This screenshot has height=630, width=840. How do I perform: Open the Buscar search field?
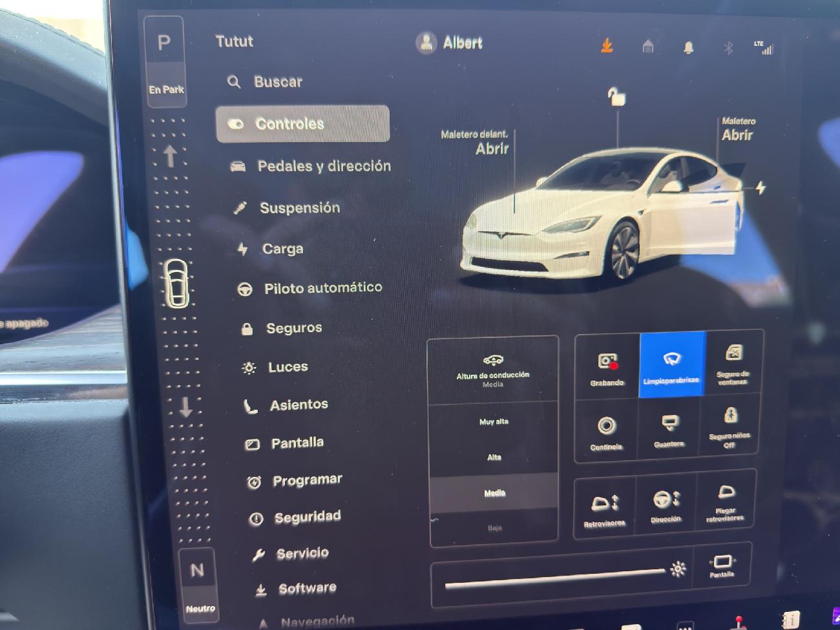(265, 82)
